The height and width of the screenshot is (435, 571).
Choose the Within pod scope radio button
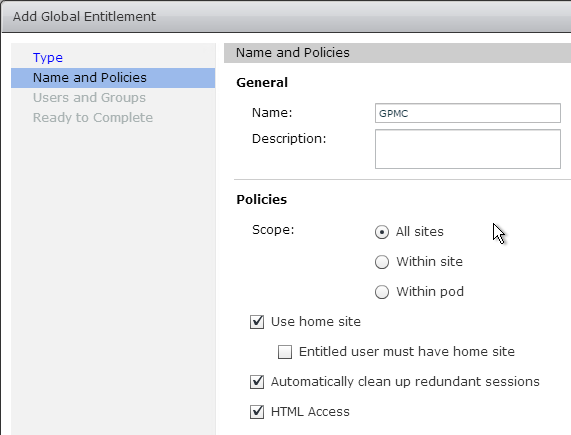click(382, 292)
